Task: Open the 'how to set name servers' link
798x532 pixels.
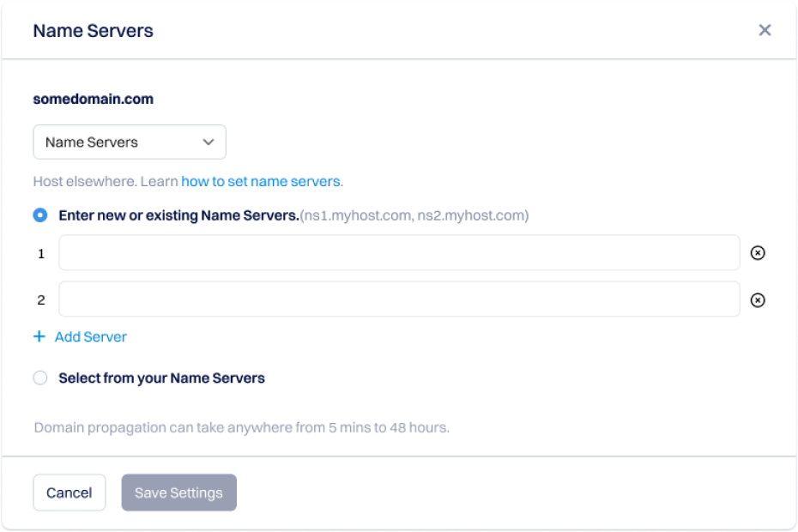Action: [x=261, y=182]
